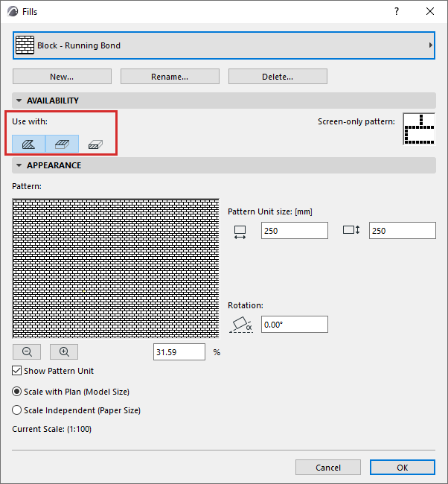Screen dimensions: 448x484
Task: Select Scale Independent (Paper Size)
Action: point(16,410)
